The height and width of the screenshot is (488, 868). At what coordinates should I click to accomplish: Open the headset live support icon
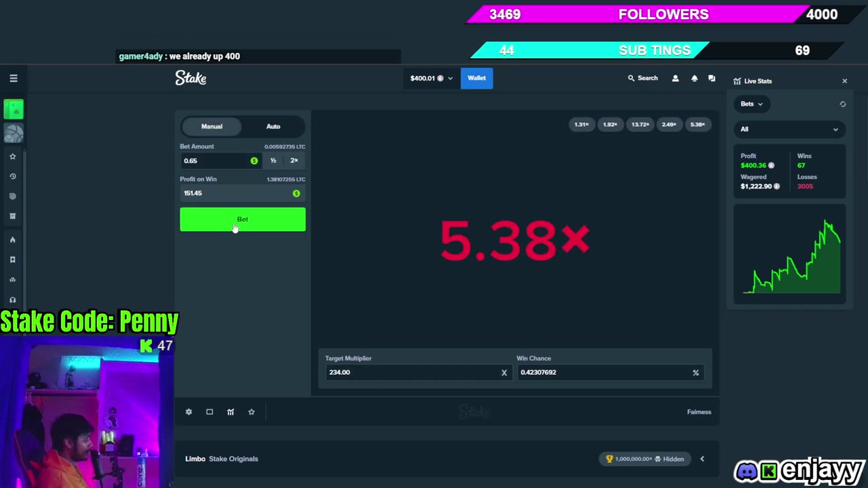[x=12, y=300]
